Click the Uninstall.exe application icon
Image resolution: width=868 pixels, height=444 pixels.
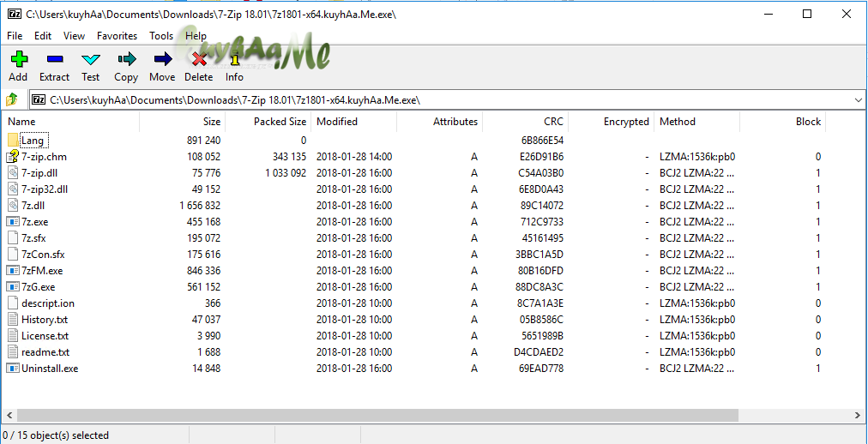(x=13, y=369)
